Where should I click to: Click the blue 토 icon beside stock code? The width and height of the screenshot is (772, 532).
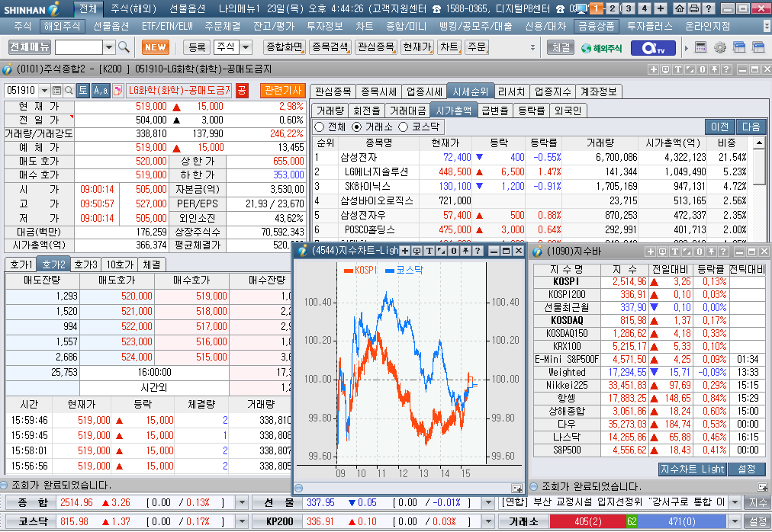[x=82, y=90]
